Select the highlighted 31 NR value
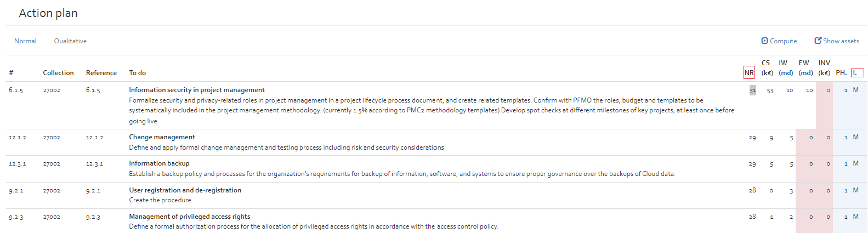The image size is (868, 233). coord(752,90)
